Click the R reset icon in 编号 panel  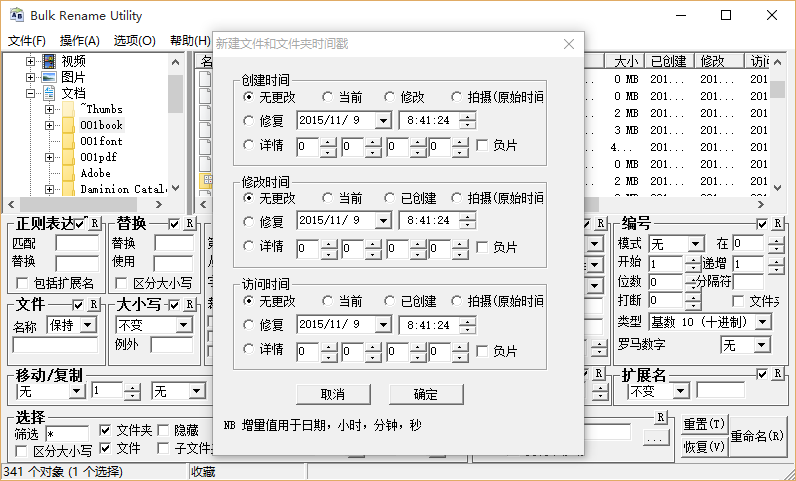[777, 223]
